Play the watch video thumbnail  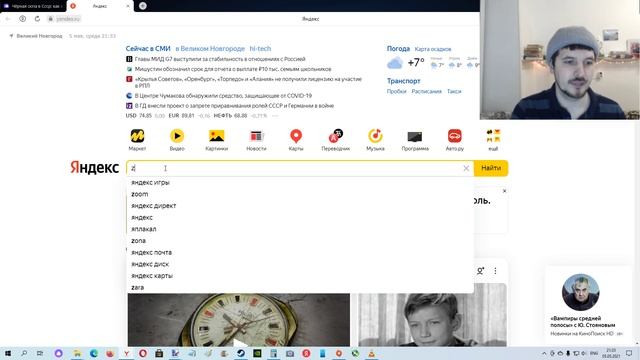tap(239, 320)
